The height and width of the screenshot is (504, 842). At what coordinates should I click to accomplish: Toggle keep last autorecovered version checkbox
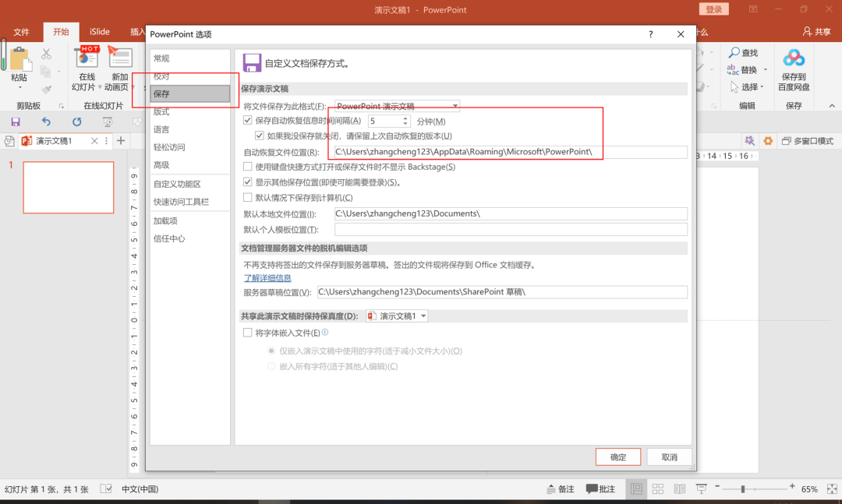(x=260, y=136)
